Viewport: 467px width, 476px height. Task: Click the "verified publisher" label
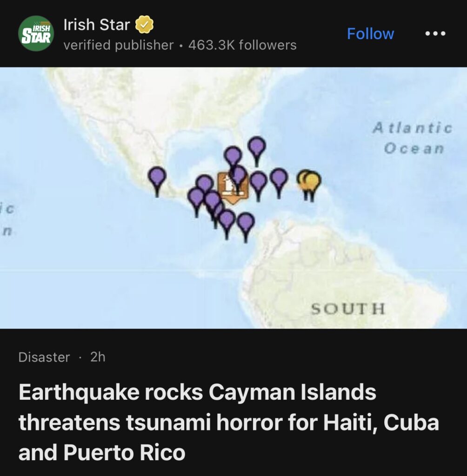(x=118, y=45)
